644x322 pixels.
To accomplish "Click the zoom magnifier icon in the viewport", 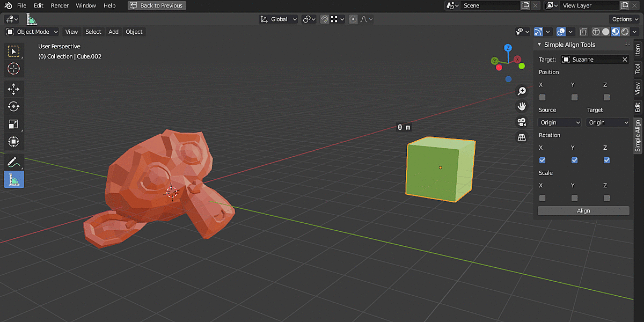I will click(x=522, y=91).
